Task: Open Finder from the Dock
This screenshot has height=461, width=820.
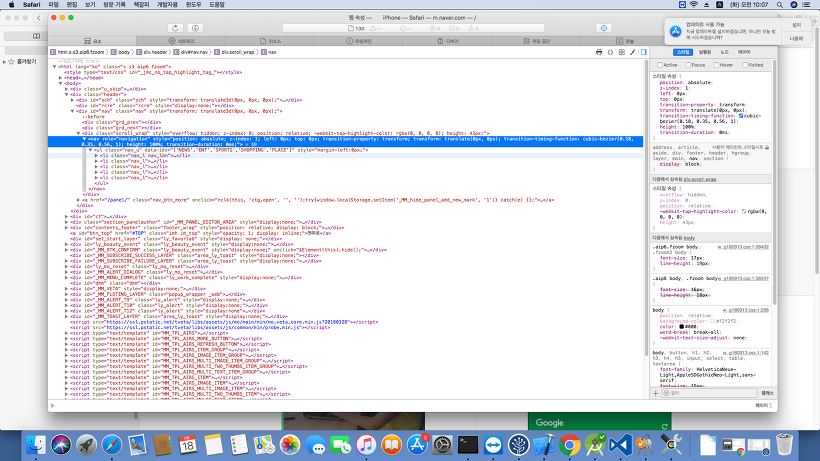Action: point(36,445)
